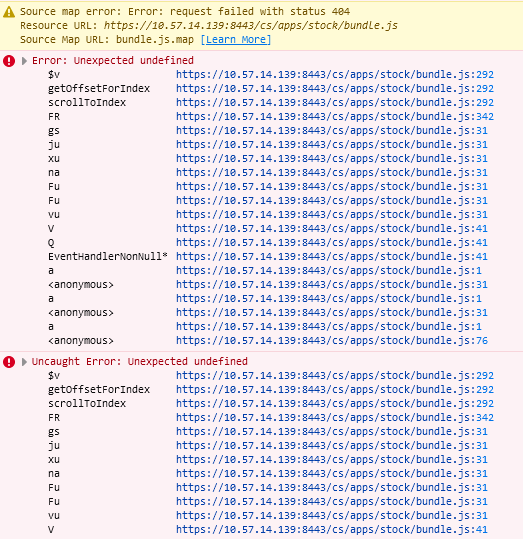Open bundle.js:31 link for gs in Uncaught Error

332,431
